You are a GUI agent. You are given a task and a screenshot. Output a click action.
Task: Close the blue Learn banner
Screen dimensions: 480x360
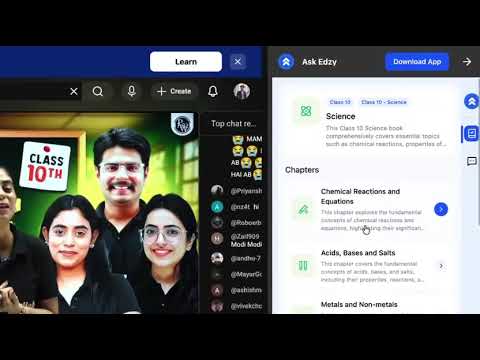[x=238, y=62]
